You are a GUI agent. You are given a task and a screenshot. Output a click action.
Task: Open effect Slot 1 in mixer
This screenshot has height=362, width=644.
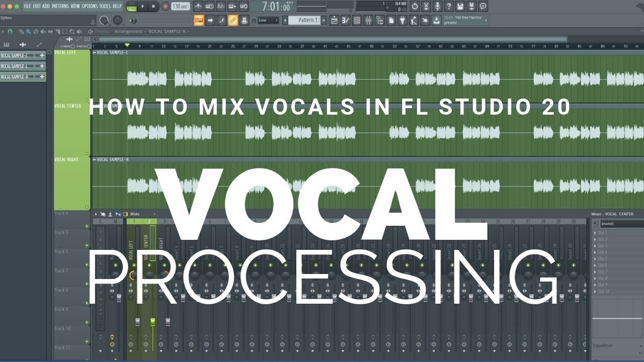click(618, 233)
